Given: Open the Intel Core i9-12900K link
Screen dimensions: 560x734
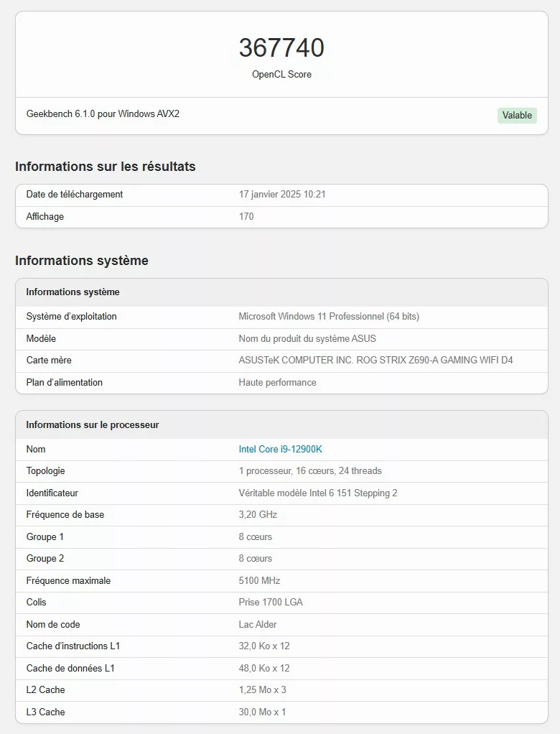Looking at the screenshot, I should 280,449.
